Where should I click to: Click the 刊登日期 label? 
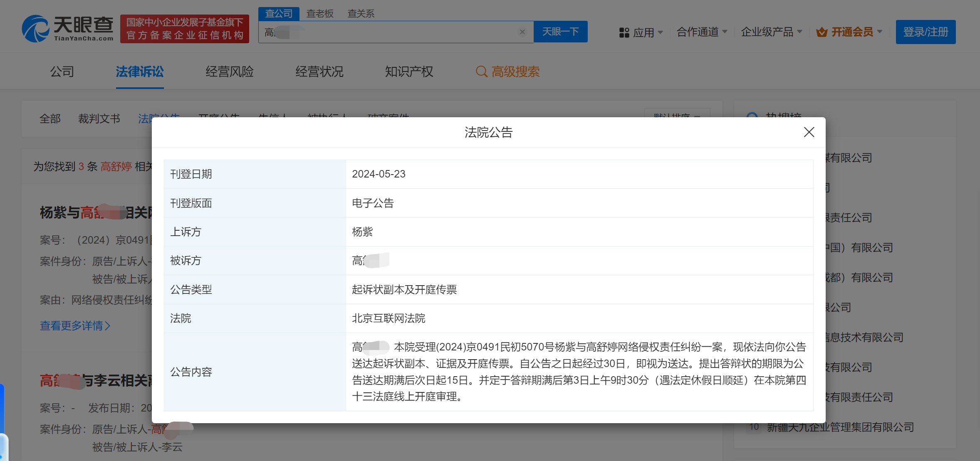(191, 174)
